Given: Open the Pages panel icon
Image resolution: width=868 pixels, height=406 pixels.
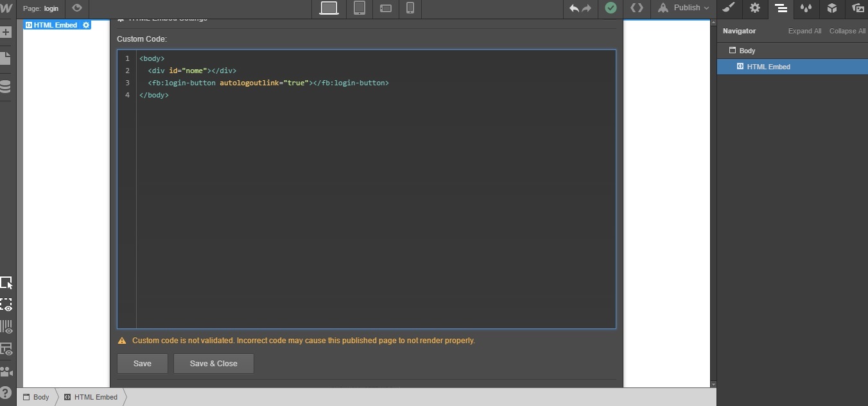Looking at the screenshot, I should point(6,58).
